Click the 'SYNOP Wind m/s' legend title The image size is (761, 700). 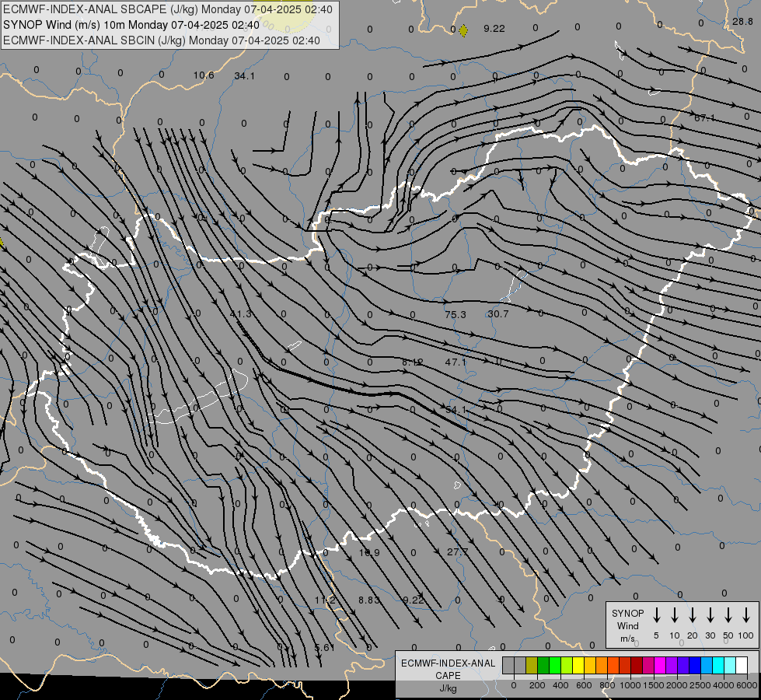[x=627, y=625]
